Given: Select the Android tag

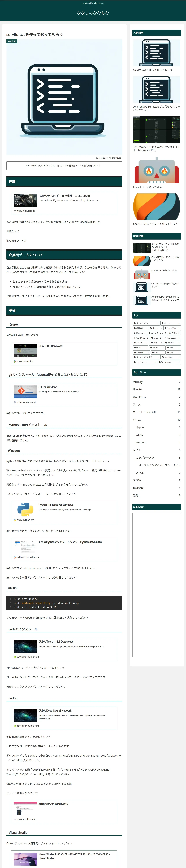Looking at the screenshot, I should pyautogui.click(x=141, y=352).
